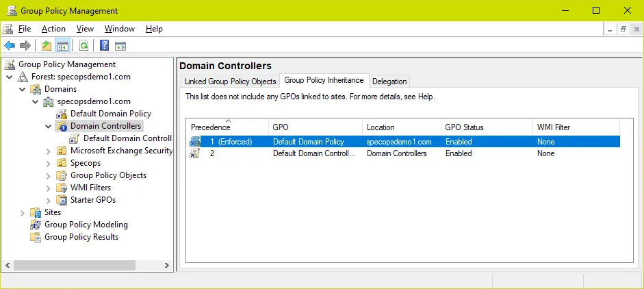Click the WMI Filters folder icon
The height and width of the screenshot is (289, 644).
point(62,188)
